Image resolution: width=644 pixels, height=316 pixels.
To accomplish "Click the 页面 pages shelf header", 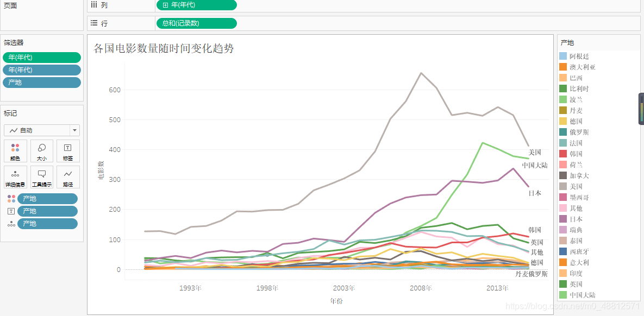I will click(10, 6).
